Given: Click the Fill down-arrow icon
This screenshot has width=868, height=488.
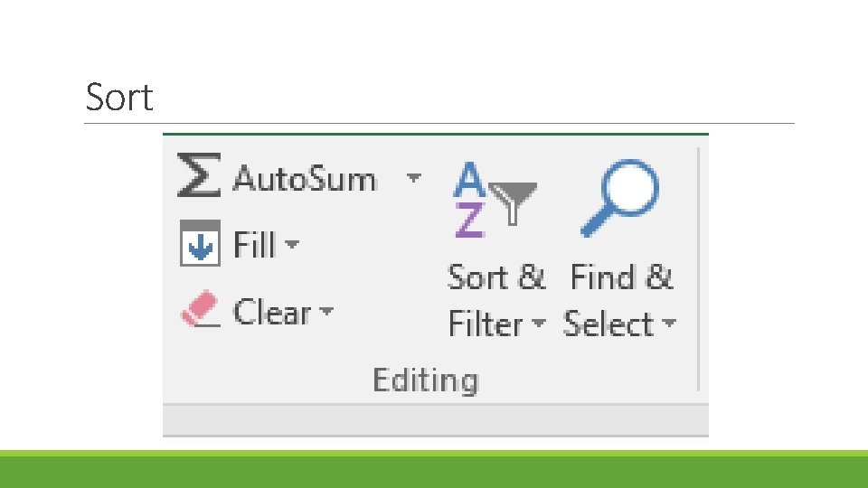Looking at the screenshot, I should [200, 243].
